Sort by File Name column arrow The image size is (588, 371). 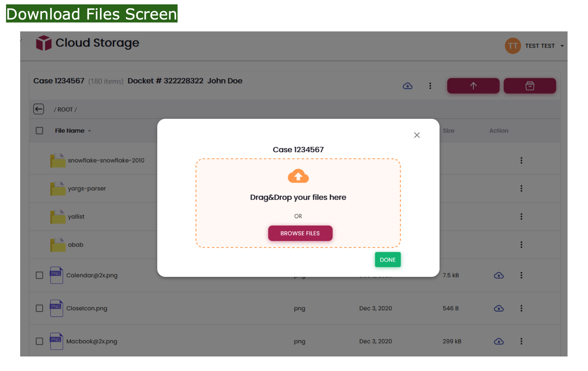click(x=89, y=131)
